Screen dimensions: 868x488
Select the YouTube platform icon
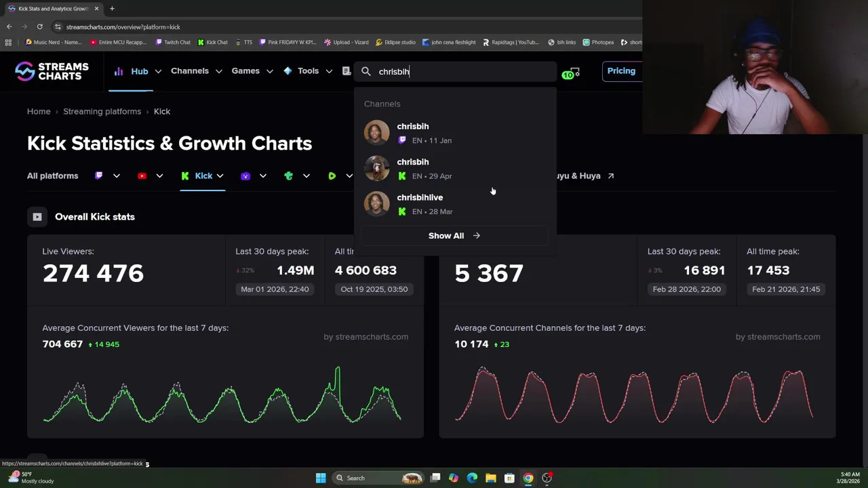(x=142, y=176)
